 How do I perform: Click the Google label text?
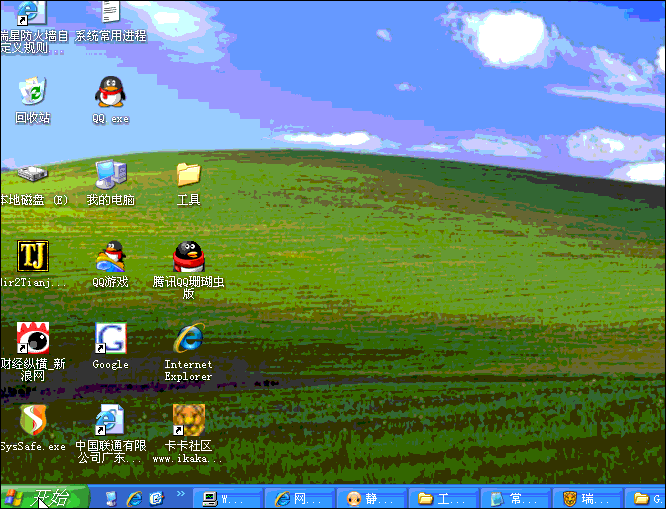tap(110, 364)
